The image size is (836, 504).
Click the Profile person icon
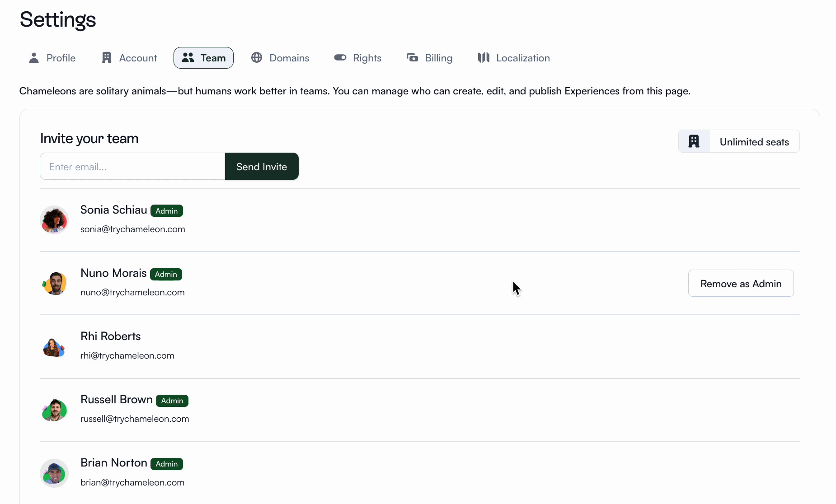(34, 58)
